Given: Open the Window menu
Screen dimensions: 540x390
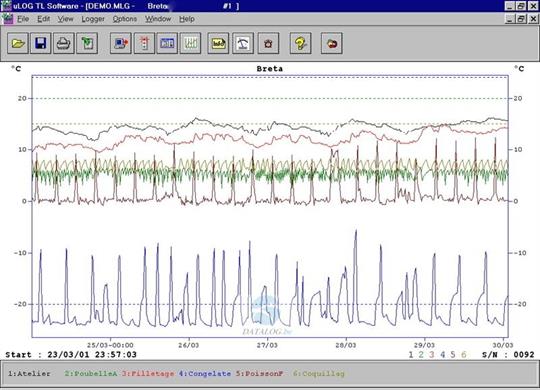Looking at the screenshot, I should tap(158, 19).
